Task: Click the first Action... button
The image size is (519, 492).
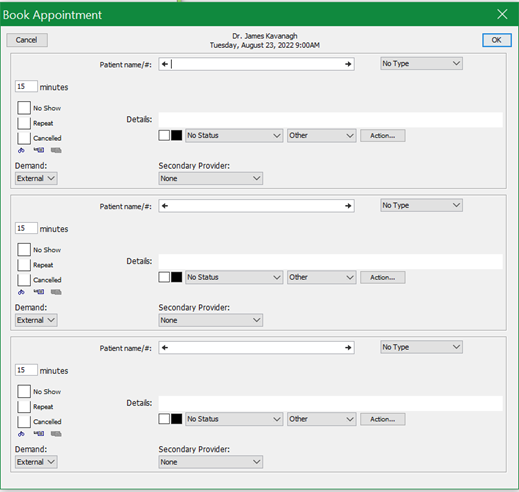Action: [383, 136]
